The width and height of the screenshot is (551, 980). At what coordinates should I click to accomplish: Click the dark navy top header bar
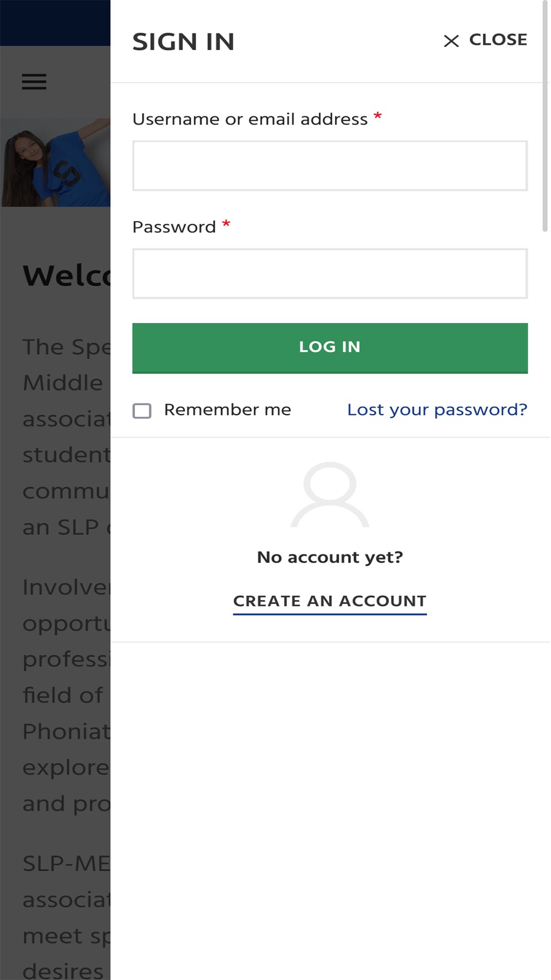point(55,23)
